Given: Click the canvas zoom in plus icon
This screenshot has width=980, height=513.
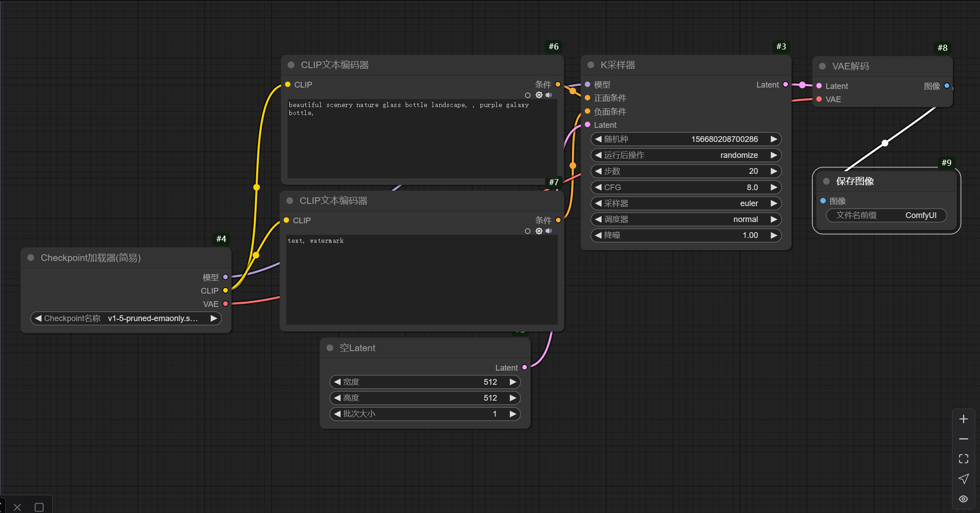Looking at the screenshot, I should click(x=963, y=419).
